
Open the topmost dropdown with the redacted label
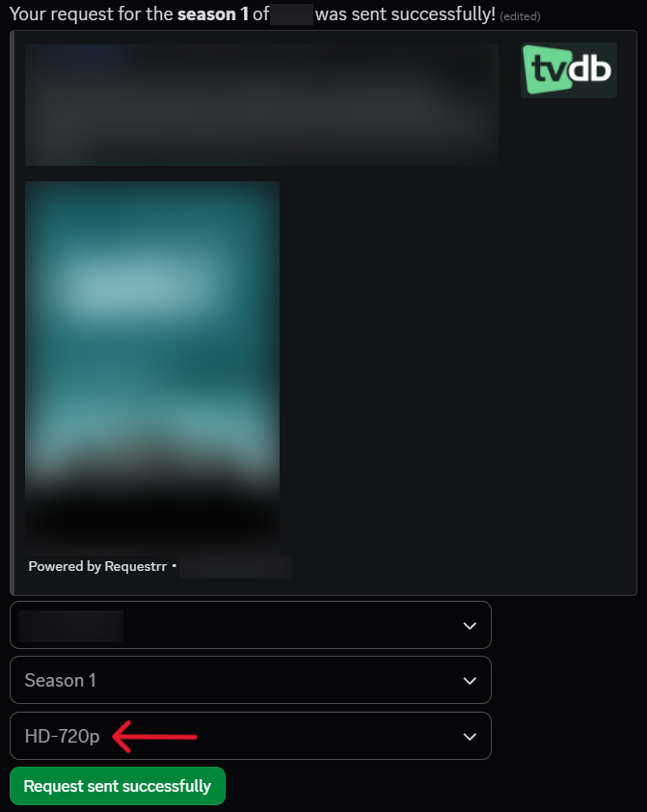251,625
